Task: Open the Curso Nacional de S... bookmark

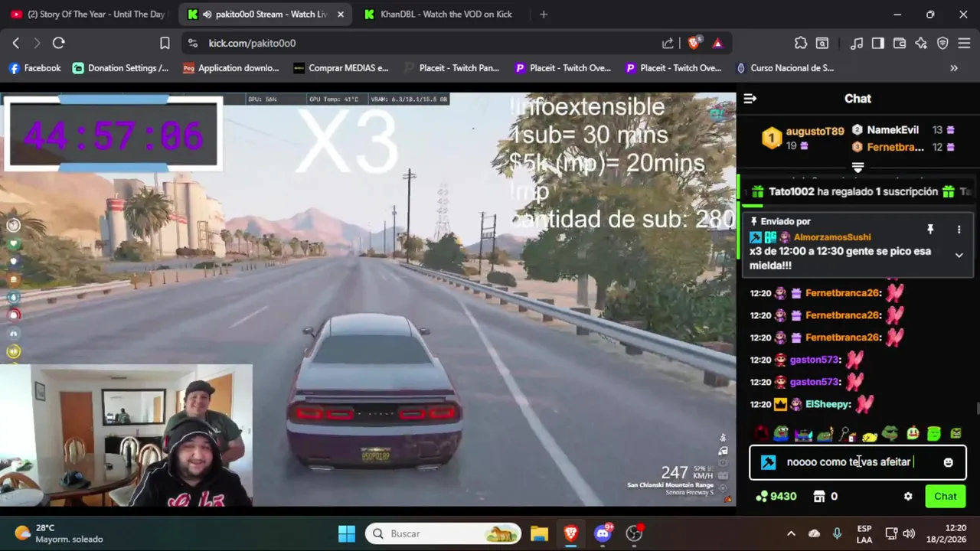Action: pyautogui.click(x=785, y=68)
